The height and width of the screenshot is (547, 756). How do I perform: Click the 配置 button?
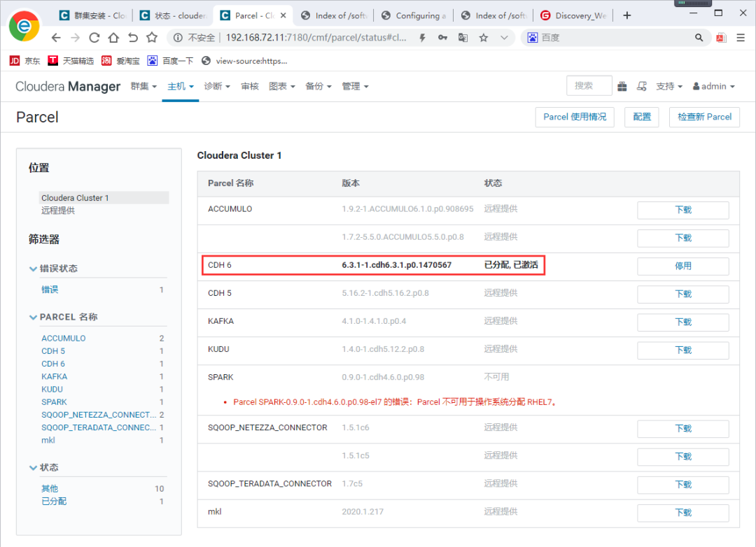click(642, 117)
